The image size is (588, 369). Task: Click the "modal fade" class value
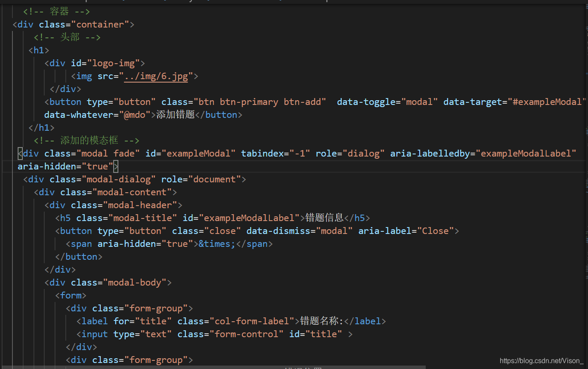click(108, 154)
